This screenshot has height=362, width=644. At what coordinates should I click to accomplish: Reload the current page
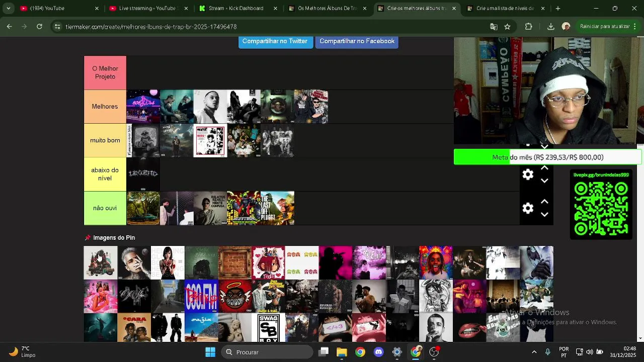(x=39, y=27)
